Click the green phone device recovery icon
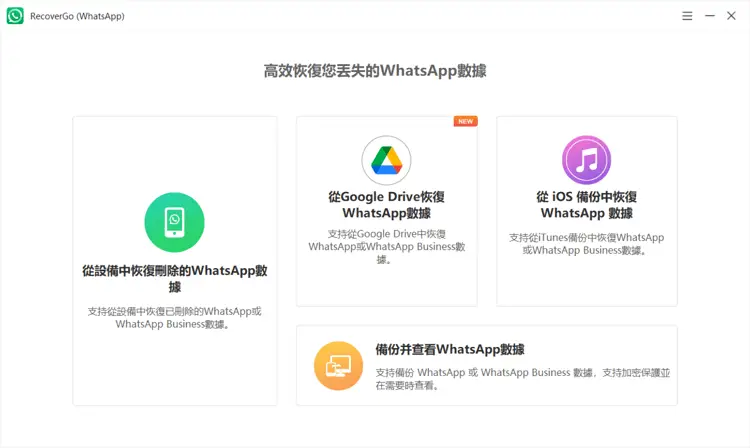The image size is (750, 448). coord(175,222)
